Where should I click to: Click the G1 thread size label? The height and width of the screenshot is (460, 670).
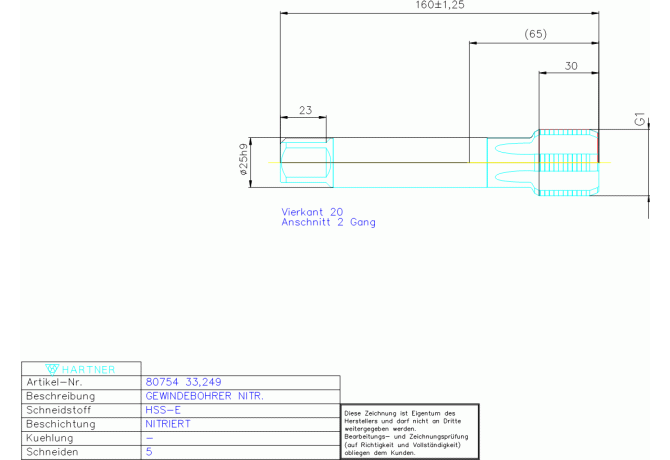(x=640, y=120)
